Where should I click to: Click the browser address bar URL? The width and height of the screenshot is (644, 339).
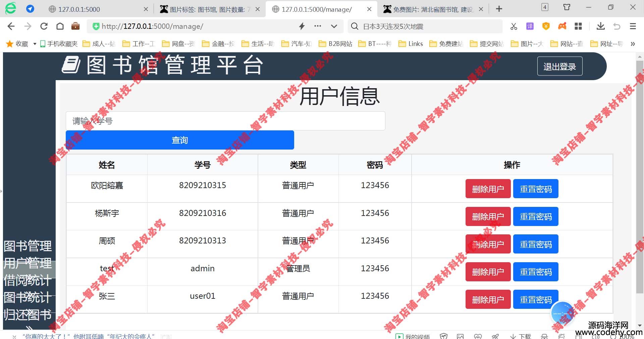coord(152,26)
